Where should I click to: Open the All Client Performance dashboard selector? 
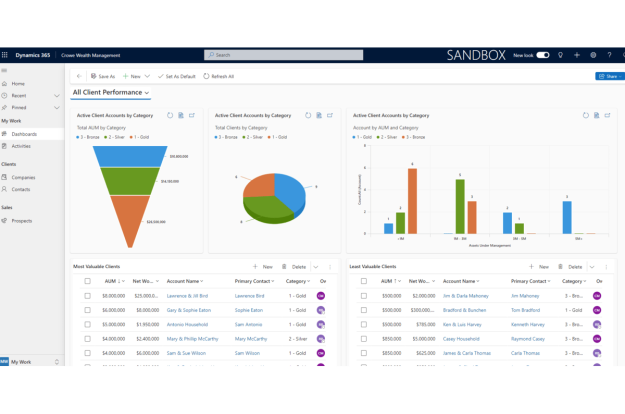click(x=111, y=92)
